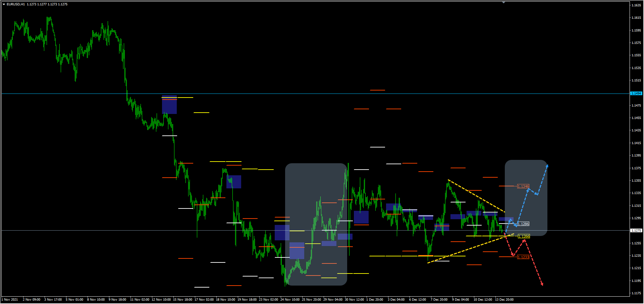Select the white 1.1286 price label
The height and width of the screenshot is (304, 644).
click(523, 224)
